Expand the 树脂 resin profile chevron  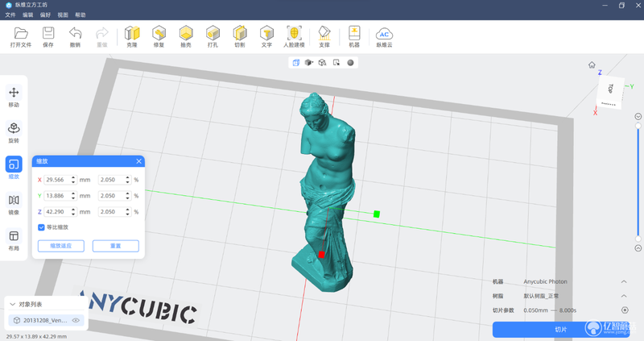pos(624,296)
